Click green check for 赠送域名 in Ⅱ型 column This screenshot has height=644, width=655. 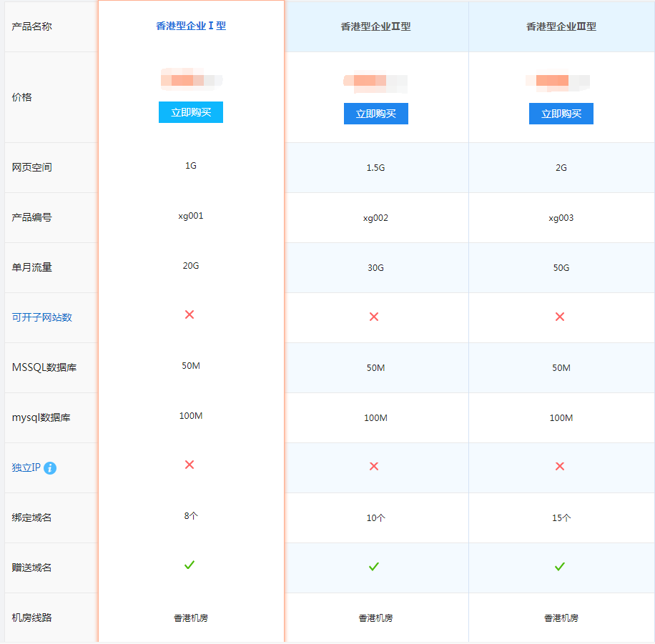click(x=374, y=567)
